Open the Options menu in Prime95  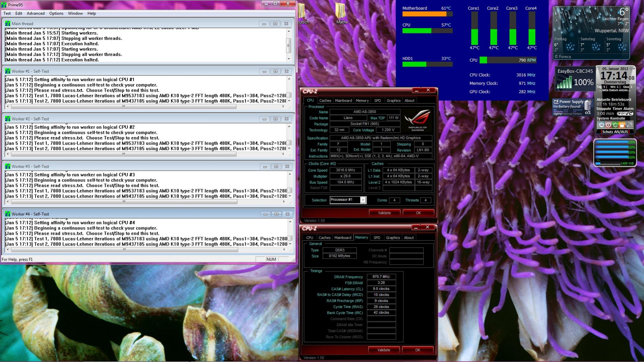[x=56, y=13]
